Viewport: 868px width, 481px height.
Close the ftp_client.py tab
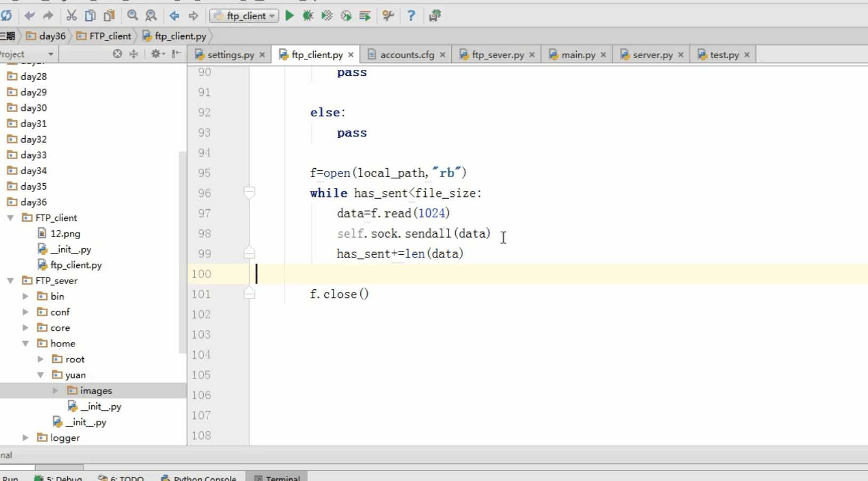pos(351,54)
